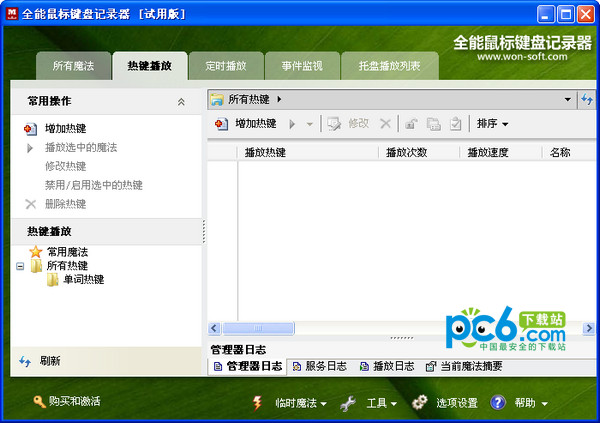Click the play arrow icon in toolbar

(x=292, y=124)
